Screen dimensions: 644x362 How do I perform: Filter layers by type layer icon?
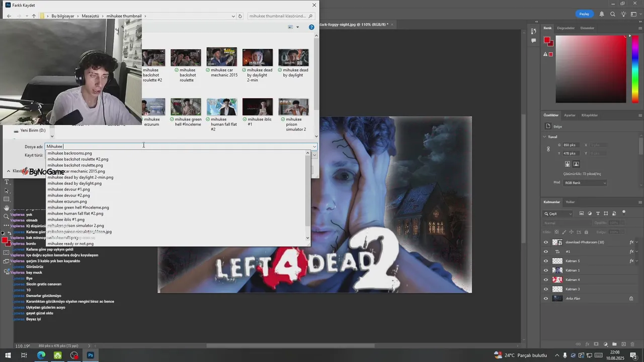coord(598,214)
